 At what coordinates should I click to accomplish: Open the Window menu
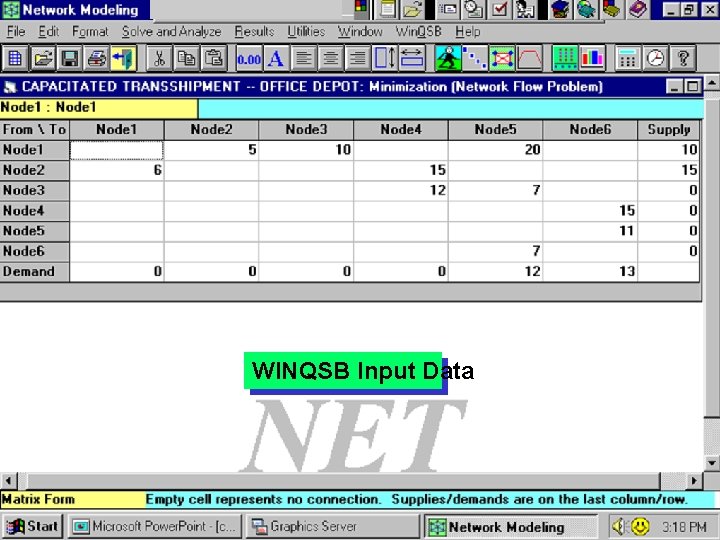pyautogui.click(x=360, y=32)
